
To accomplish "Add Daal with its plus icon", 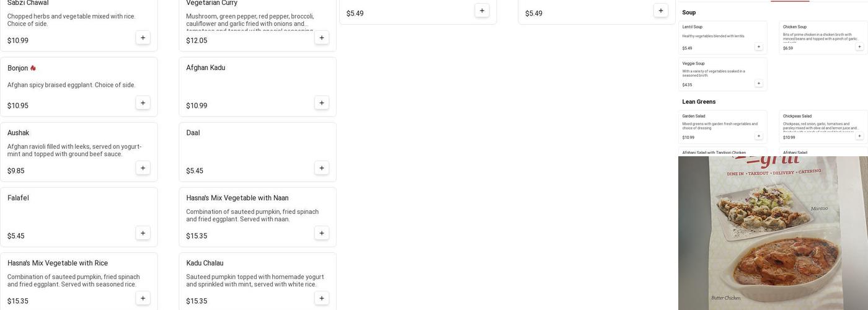I will pyautogui.click(x=321, y=168).
